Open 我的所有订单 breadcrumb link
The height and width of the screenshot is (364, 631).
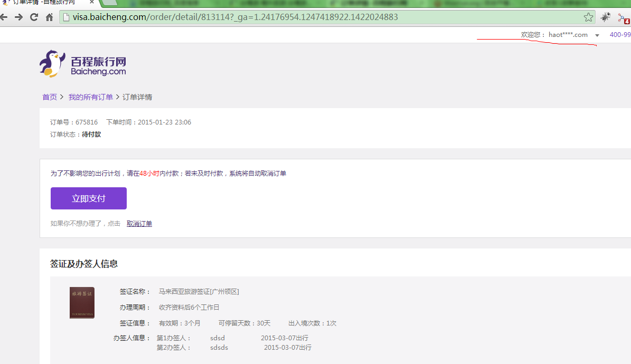click(90, 97)
